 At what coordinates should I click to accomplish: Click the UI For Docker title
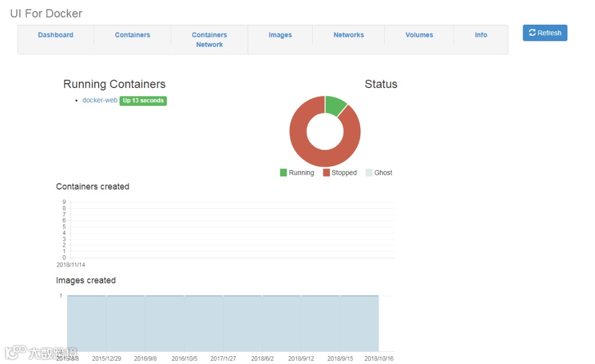pyautogui.click(x=46, y=14)
